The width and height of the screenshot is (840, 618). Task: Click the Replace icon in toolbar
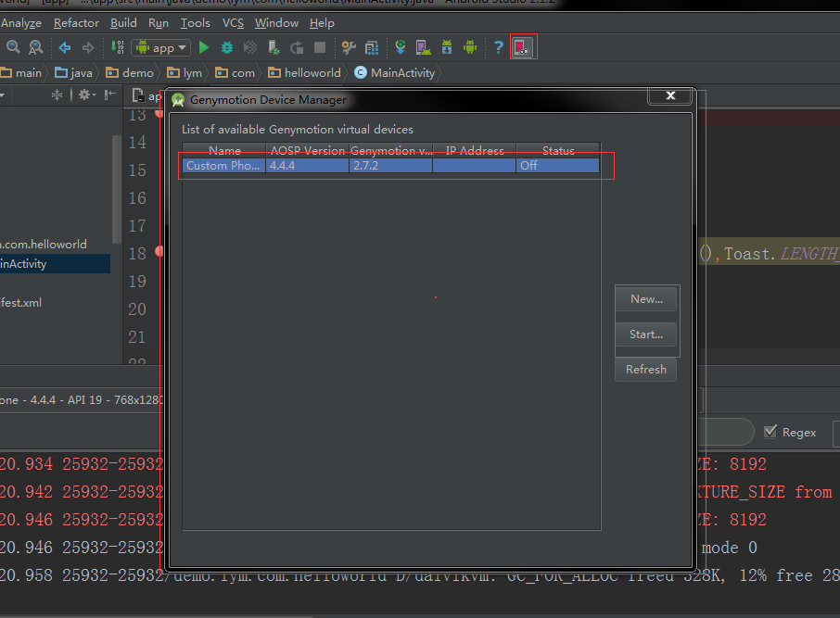click(35, 47)
